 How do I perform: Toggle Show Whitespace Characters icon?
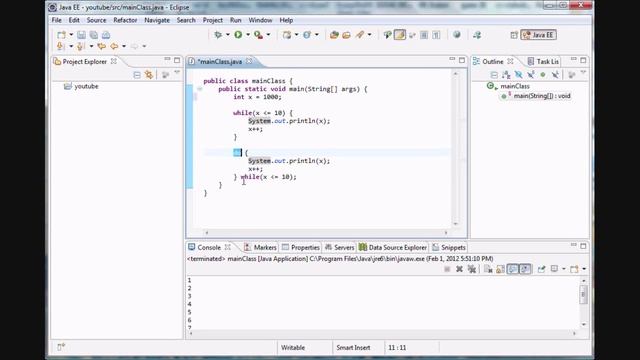point(436,35)
